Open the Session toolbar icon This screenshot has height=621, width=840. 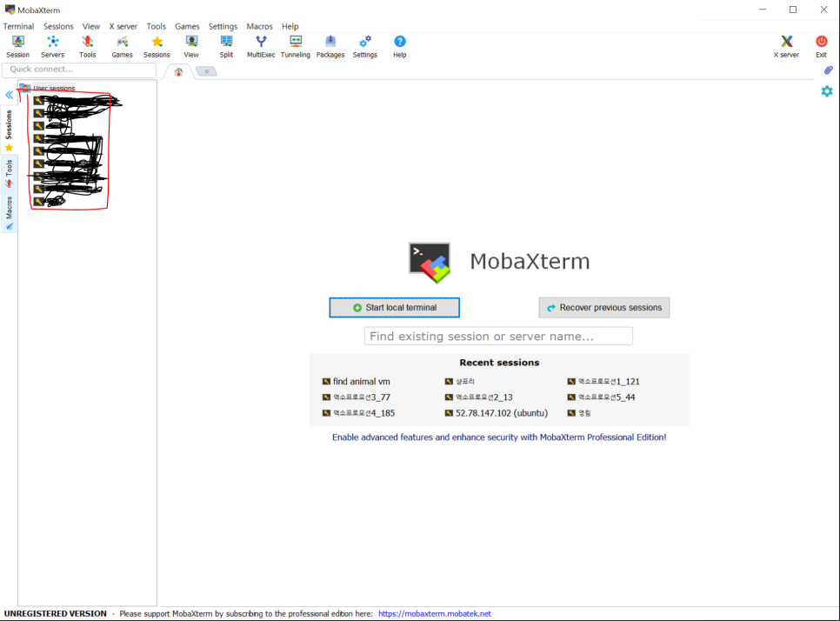(x=17, y=47)
